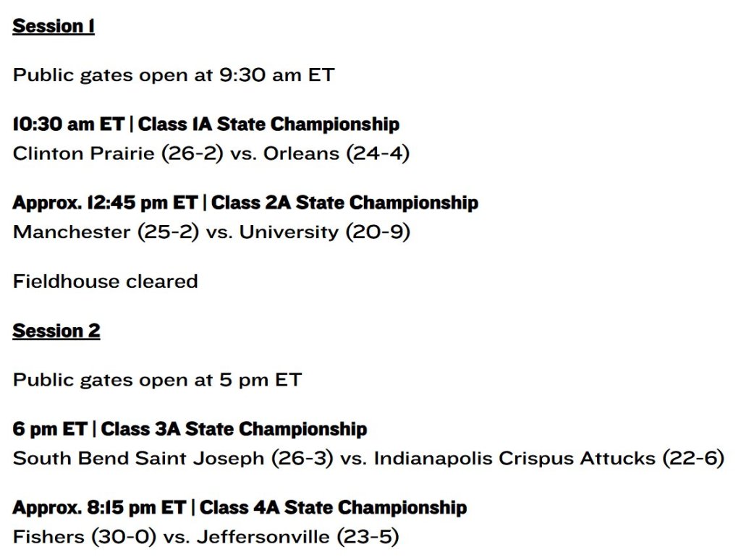Click the Jeffersonville (23-5) team name
Image resolution: width=741 pixels, height=560 pixels.
pos(297,538)
